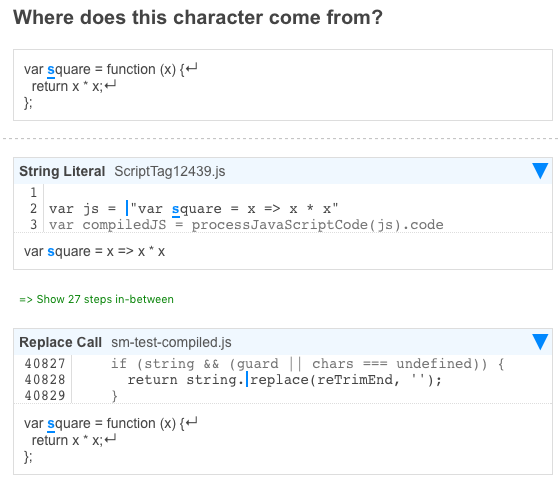Click line number 40829 in gutter

(x=45, y=396)
